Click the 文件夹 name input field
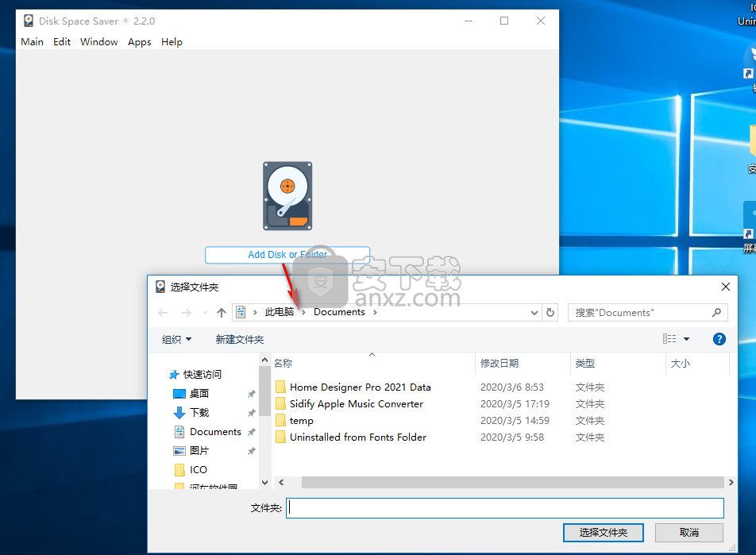The width and height of the screenshot is (756, 555). coord(505,507)
